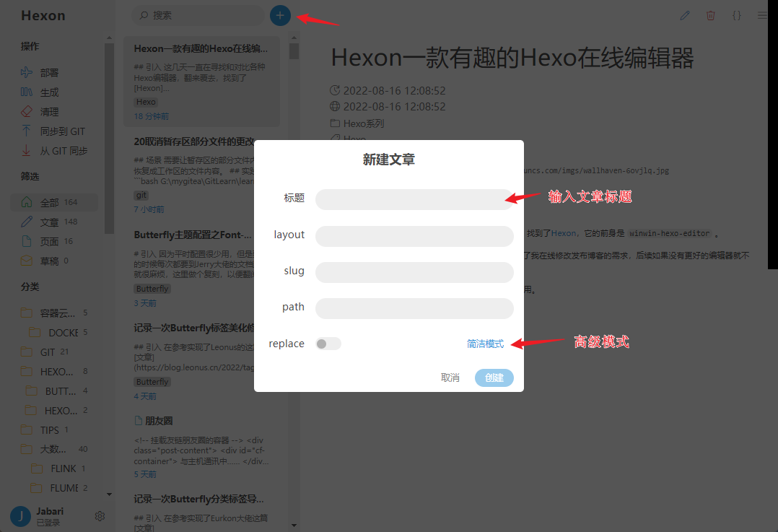This screenshot has height=532, width=778.
Task: Click the Hexon link in article body
Action: tap(564, 233)
